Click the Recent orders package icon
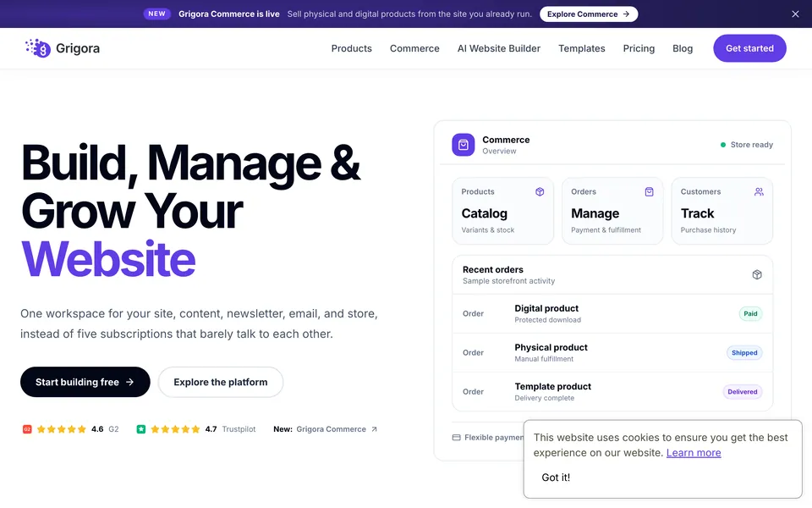 pyautogui.click(x=756, y=274)
